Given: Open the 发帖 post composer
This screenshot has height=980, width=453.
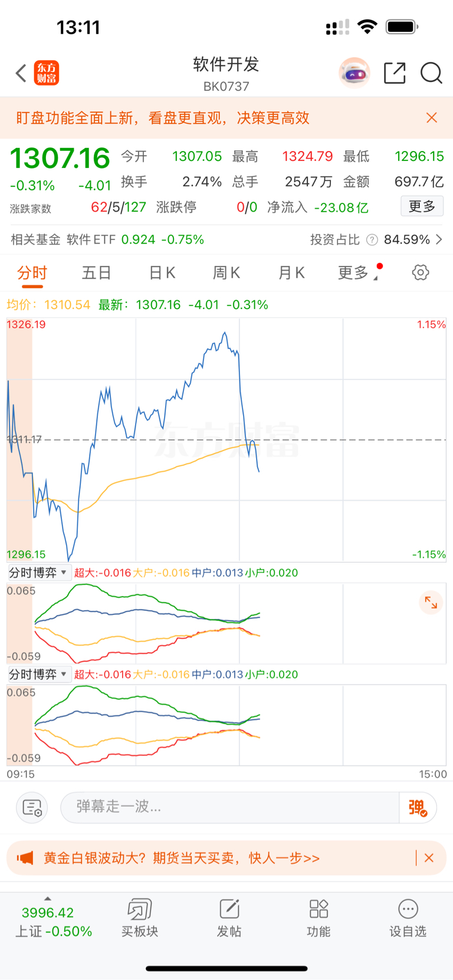Looking at the screenshot, I should [229, 918].
